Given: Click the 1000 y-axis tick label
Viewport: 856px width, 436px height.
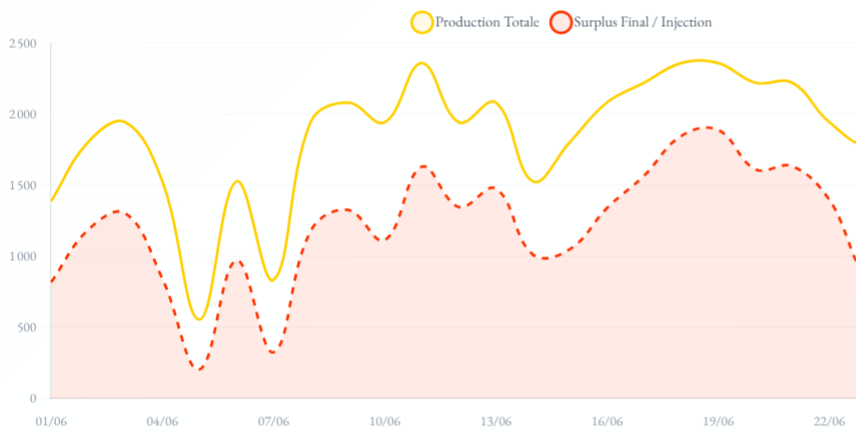Looking at the screenshot, I should coord(22,257).
